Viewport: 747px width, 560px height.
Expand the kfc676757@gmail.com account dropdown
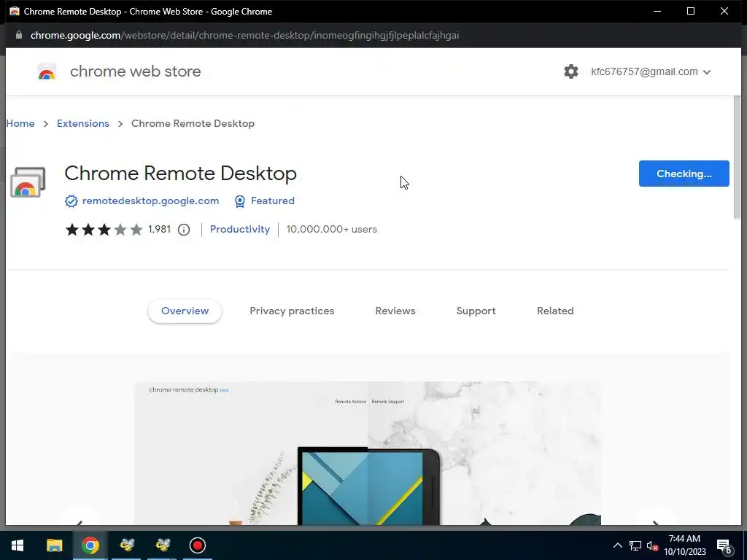pos(651,72)
